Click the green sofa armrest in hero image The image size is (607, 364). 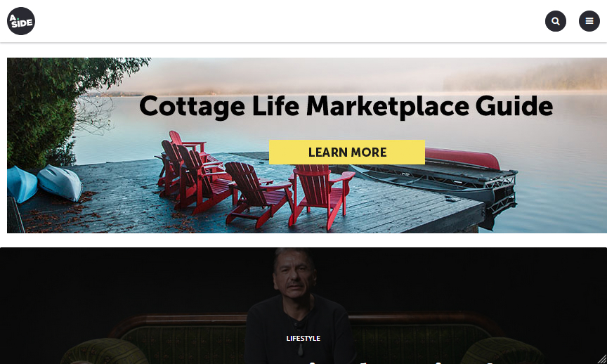coord(105,351)
